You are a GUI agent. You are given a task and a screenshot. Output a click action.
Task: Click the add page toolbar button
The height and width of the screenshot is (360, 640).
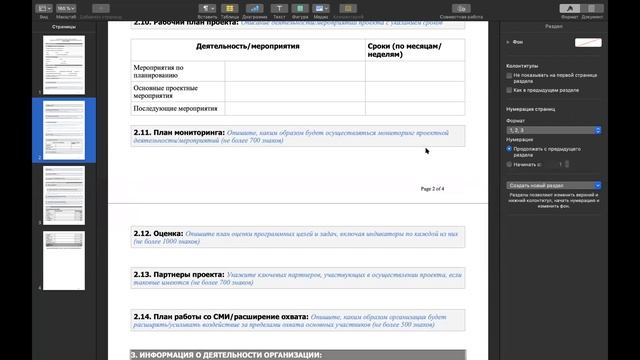click(x=100, y=8)
